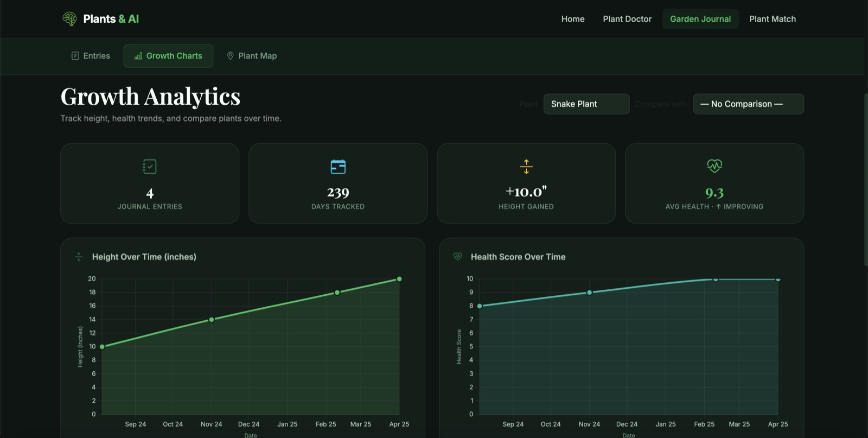Click the avg health heartbeat icon

click(714, 166)
